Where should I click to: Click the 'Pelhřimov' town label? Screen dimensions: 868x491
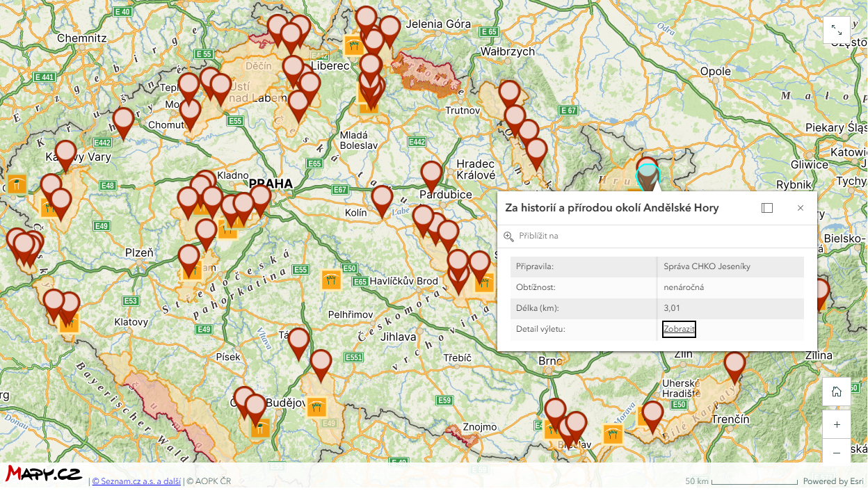point(351,314)
